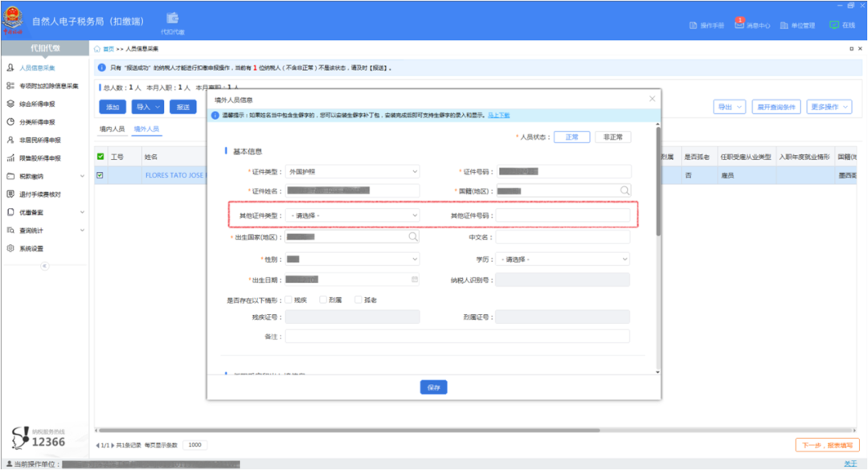This screenshot has width=868, height=470.
Task: Click the previous page arrow in pagination
Action: [x=98, y=445]
